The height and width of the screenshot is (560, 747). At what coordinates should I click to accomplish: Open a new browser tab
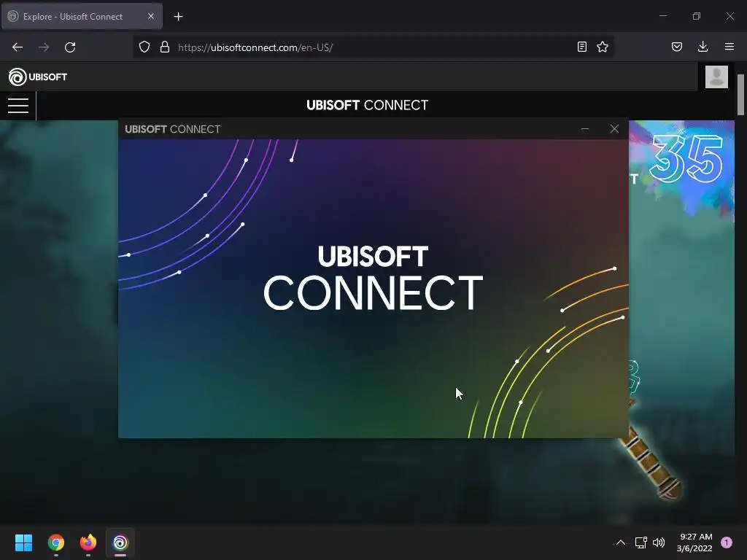pos(178,17)
